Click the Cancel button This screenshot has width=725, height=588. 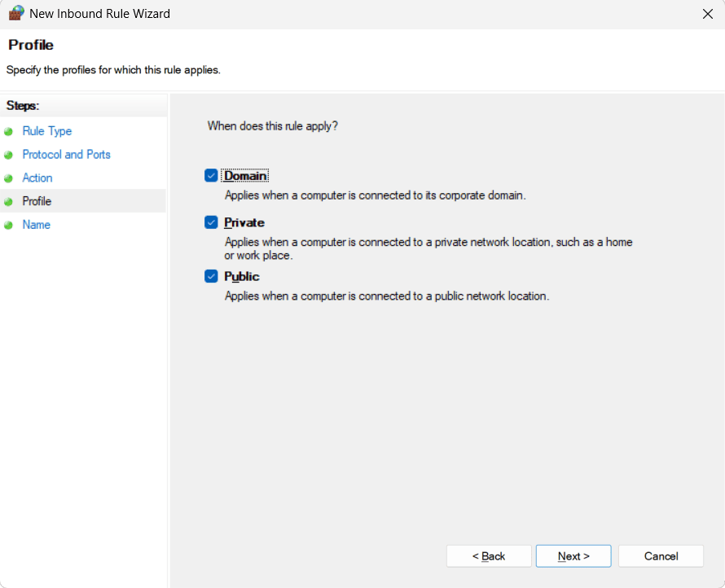pos(661,555)
